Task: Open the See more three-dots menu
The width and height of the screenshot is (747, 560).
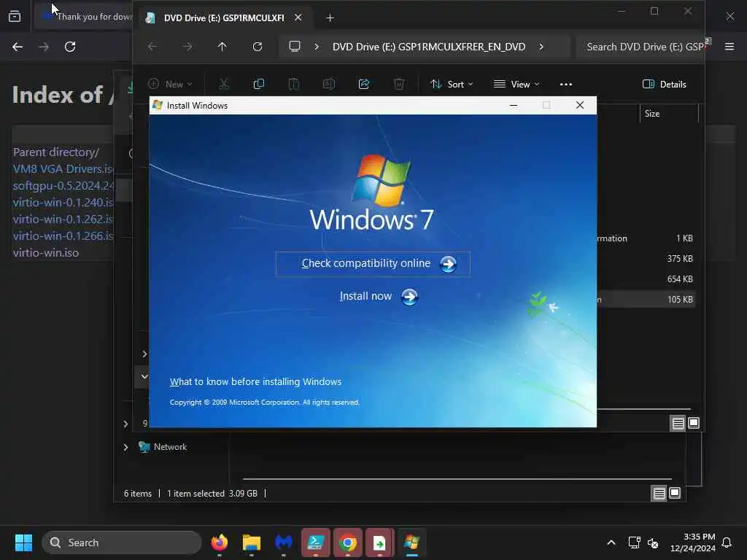Action: pos(566,85)
